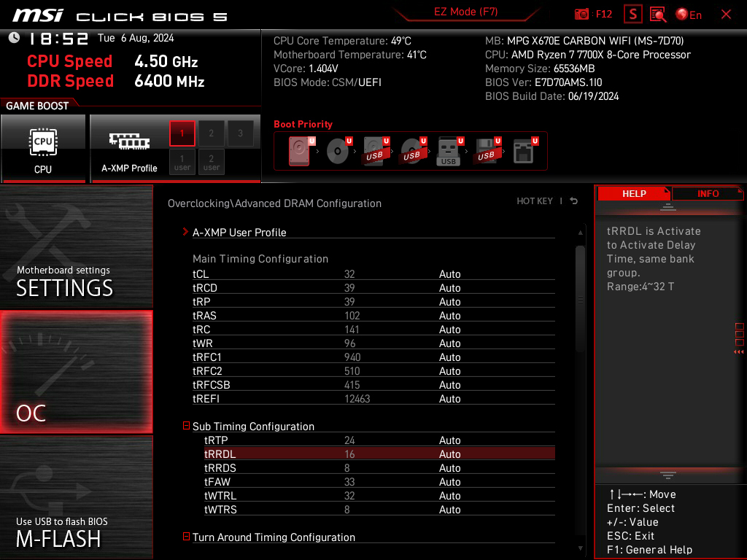Open the A-XMP User Profile submenu
This screenshot has height=560, width=747.
coord(239,233)
